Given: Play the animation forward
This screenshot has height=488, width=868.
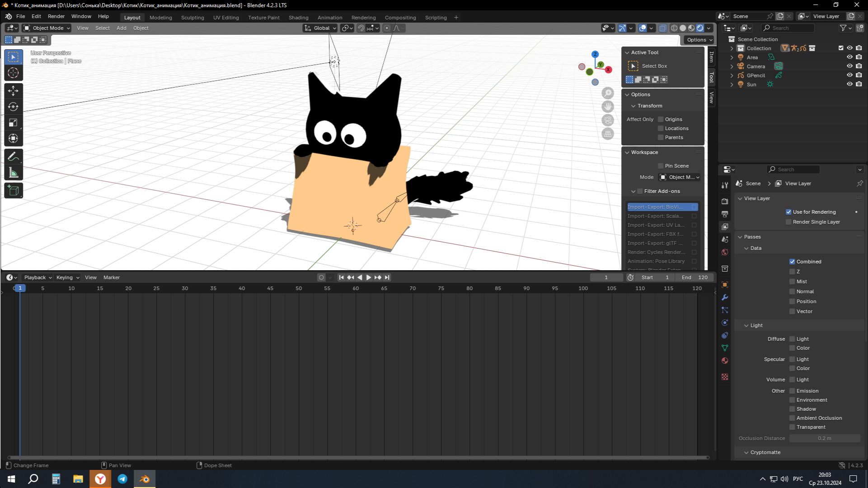Looking at the screenshot, I should [369, 277].
